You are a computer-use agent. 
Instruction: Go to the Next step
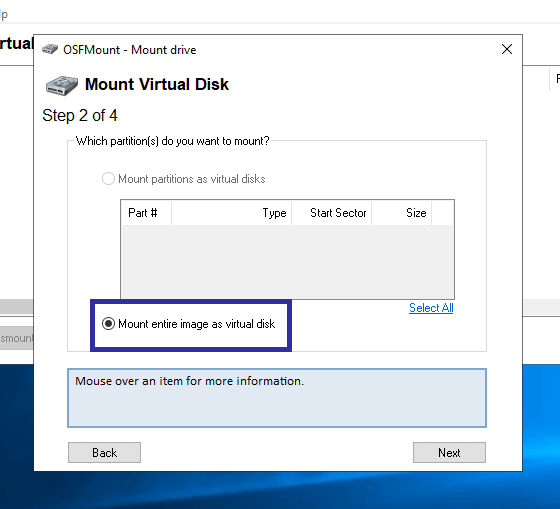click(449, 453)
